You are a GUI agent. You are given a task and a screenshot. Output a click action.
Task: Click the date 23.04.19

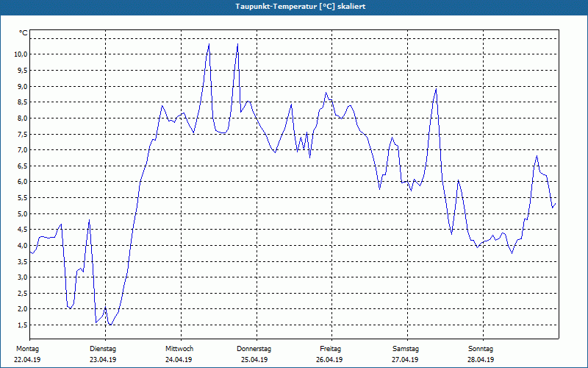click(103, 360)
